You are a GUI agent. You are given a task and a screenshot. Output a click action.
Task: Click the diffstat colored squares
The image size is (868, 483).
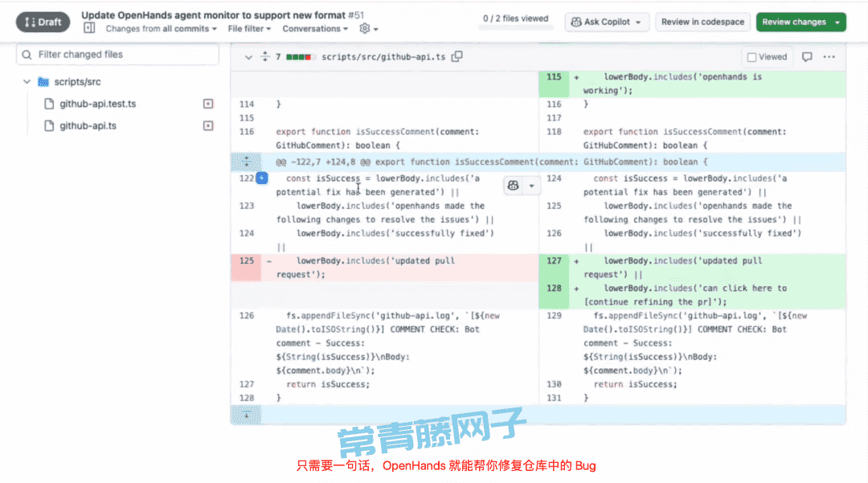coord(301,57)
